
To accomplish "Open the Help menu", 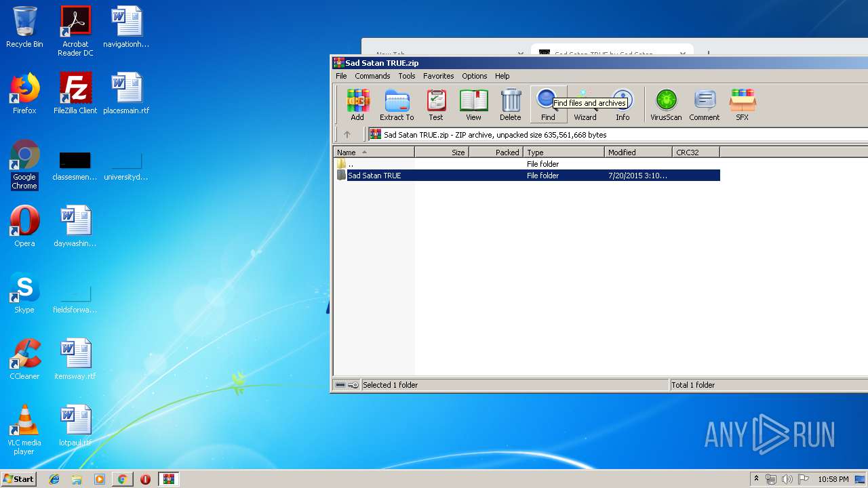I will [502, 76].
